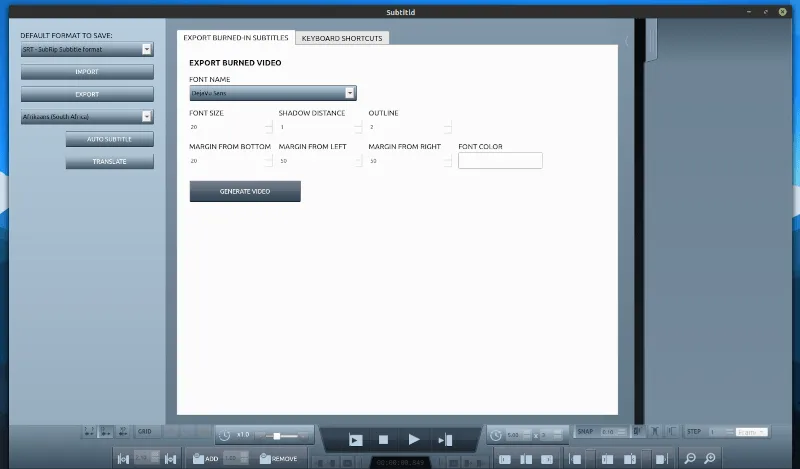The height and width of the screenshot is (469, 800).
Task: Select the Export Burned-In Subtitles tab
Action: [235, 38]
